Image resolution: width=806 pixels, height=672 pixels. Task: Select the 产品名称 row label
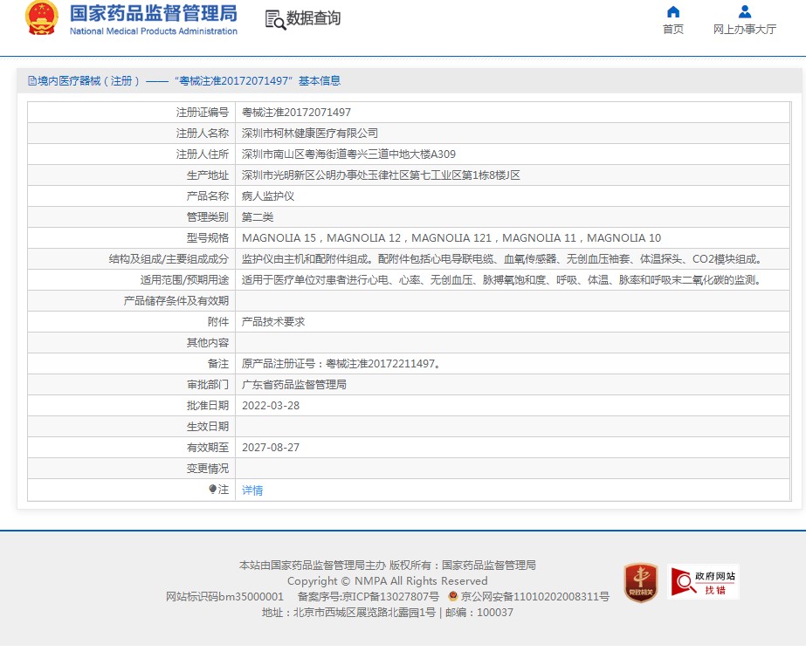(208, 195)
